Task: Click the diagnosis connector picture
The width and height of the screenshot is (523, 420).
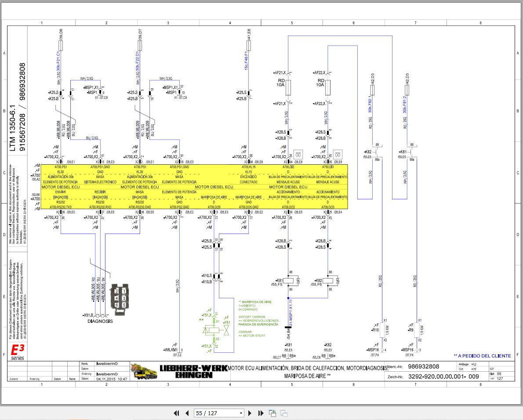Action: (120, 299)
